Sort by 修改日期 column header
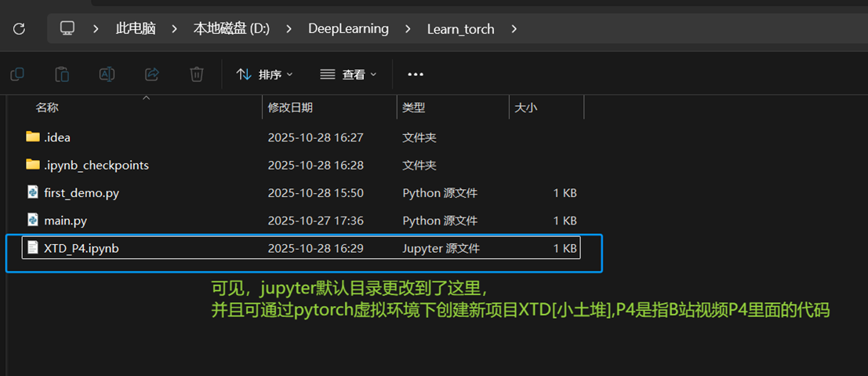This screenshot has width=868, height=376. click(x=290, y=108)
